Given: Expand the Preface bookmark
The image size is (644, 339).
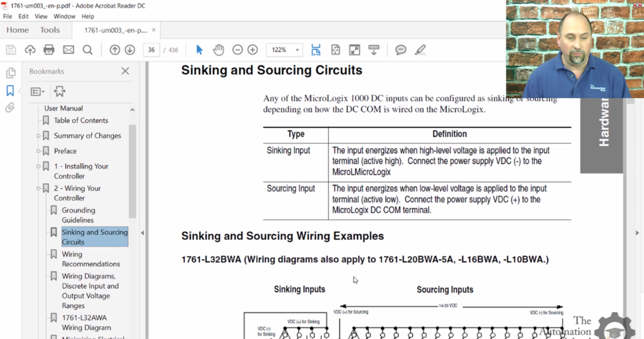Looking at the screenshot, I should (38, 151).
